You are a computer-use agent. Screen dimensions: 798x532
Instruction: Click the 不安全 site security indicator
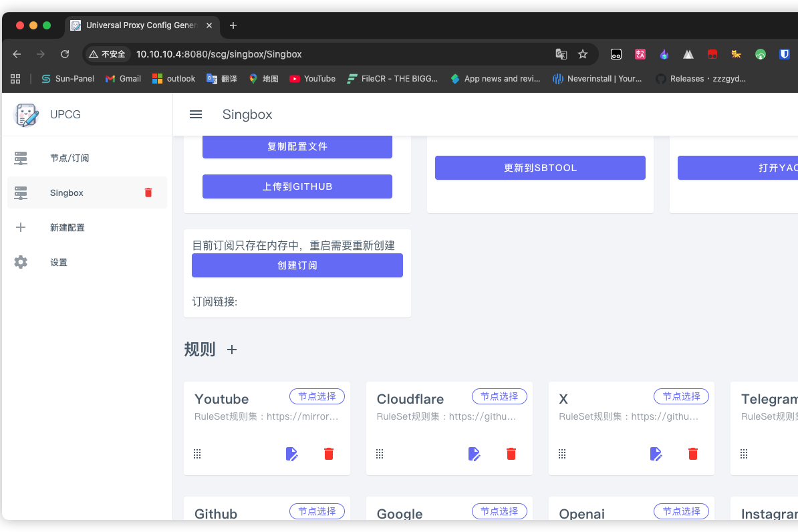(108, 54)
